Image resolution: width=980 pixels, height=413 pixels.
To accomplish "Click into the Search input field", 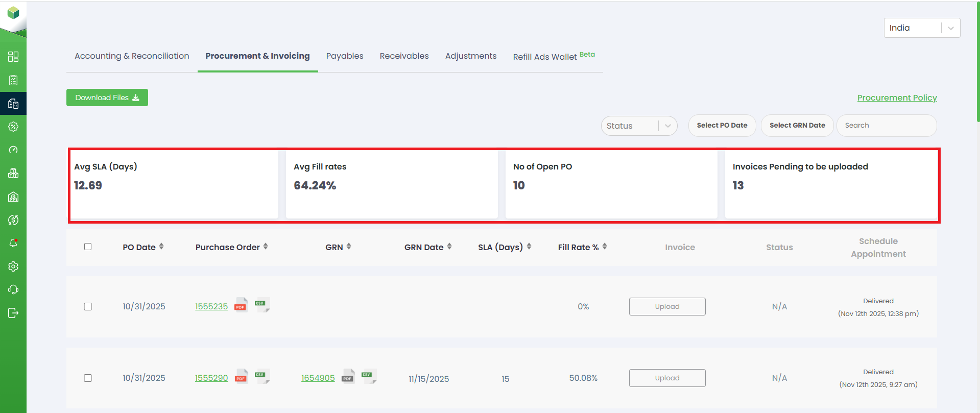I will click(x=886, y=126).
